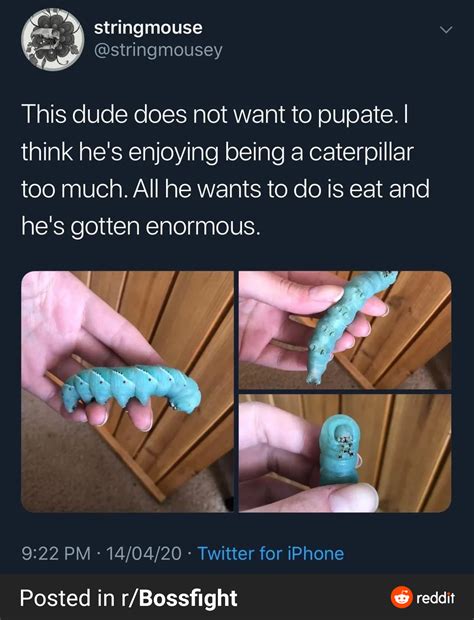Image resolution: width=474 pixels, height=620 pixels.
Task: Click the reddit wordmark text
Action: (x=436, y=597)
